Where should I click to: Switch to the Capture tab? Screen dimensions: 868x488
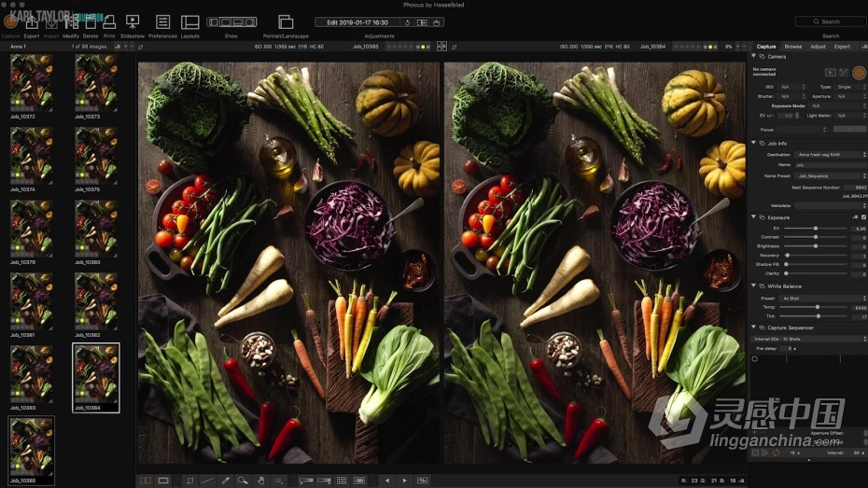(x=766, y=47)
